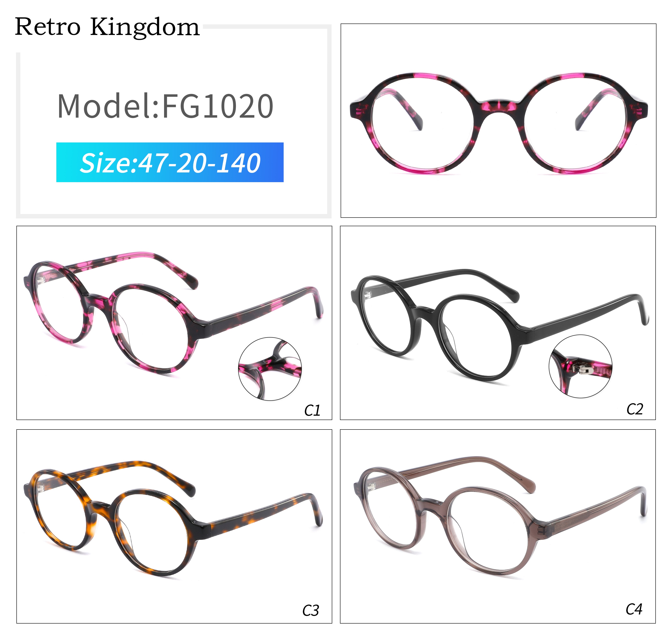Click the circular nose bridge detail inset
672x638 pixels.
(x=270, y=369)
